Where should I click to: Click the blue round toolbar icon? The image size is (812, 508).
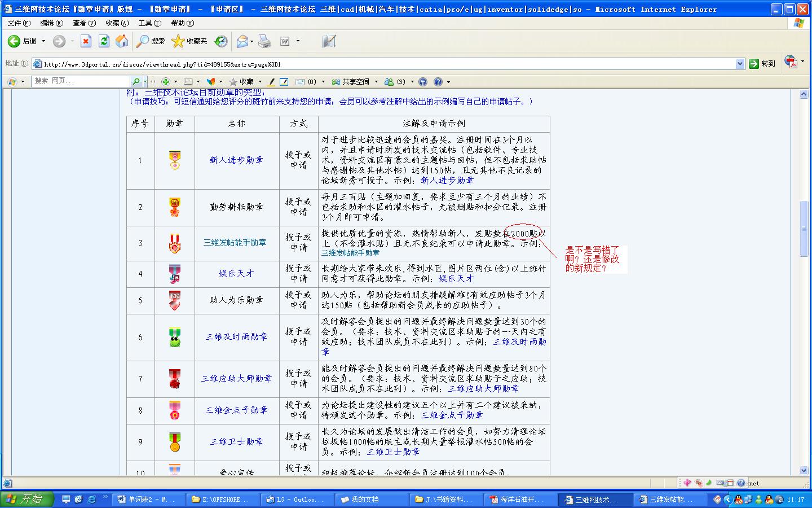click(423, 82)
